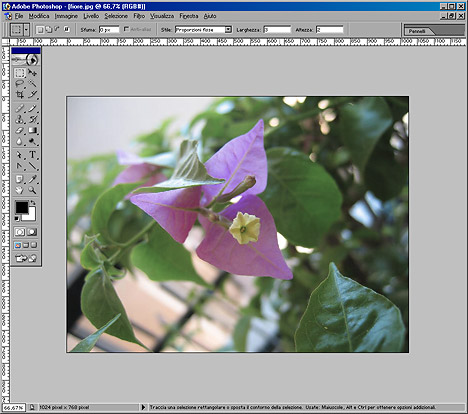Click the document icon left of File menu

click(x=8, y=16)
